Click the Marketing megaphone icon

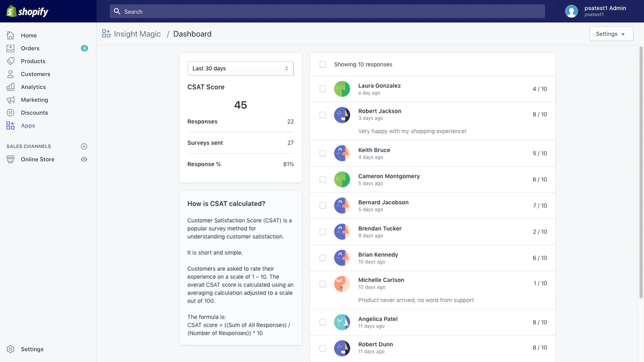pos(10,100)
